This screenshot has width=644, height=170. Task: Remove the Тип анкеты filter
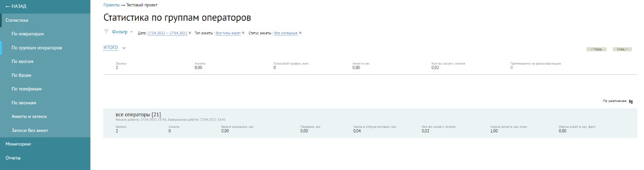click(243, 33)
